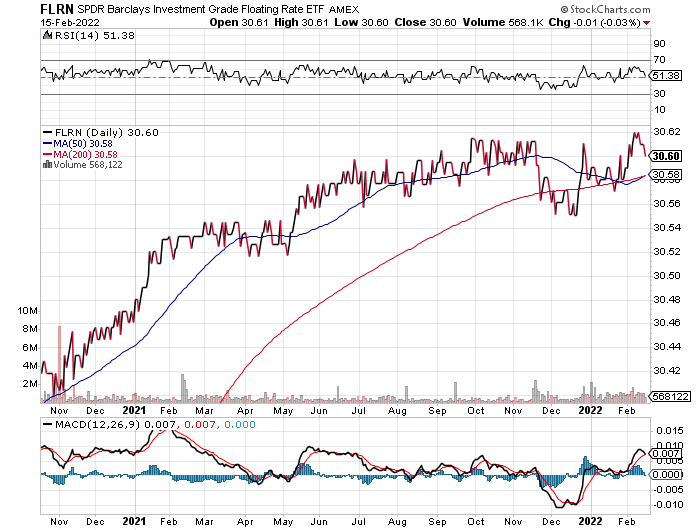The width and height of the screenshot is (700, 530).
Task: Click the -0.010 MACD axis label
Action: 668,505
